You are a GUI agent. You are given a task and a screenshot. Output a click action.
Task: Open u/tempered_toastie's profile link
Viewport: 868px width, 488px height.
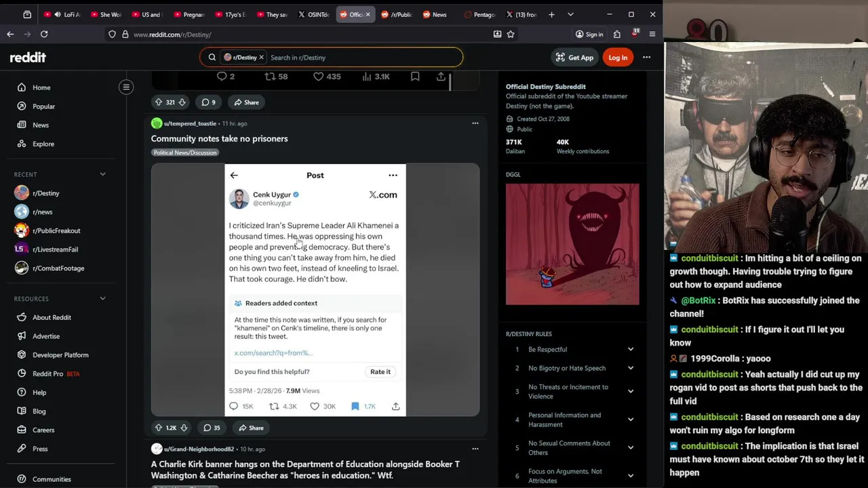coord(190,123)
